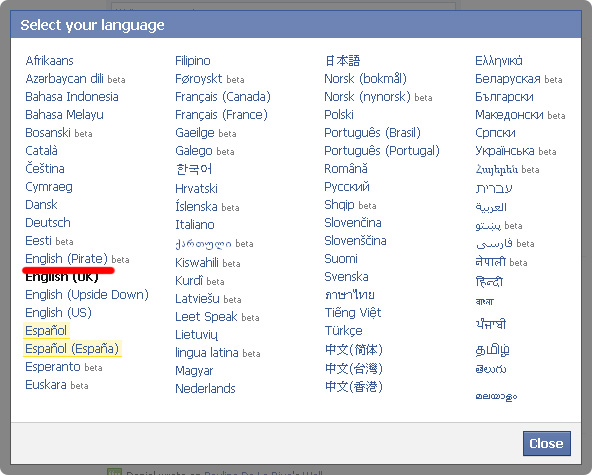Pick Bahasa Melayu language
592x475 pixels.
click(64, 114)
